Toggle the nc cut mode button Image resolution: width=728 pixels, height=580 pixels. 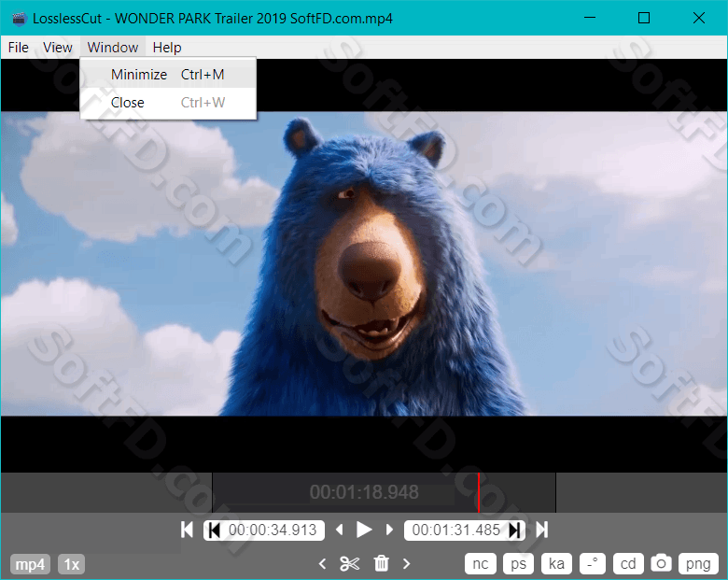click(x=480, y=564)
